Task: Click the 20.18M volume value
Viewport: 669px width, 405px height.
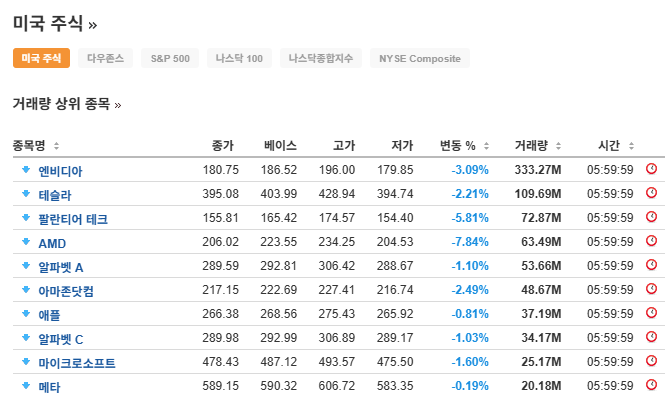Action: [541, 386]
